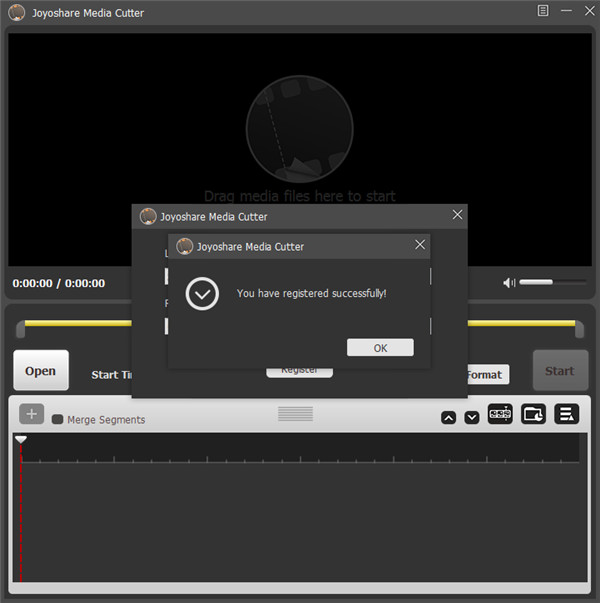This screenshot has height=603, width=600.
Task: Add a new segment with plus icon
Action: [x=31, y=414]
